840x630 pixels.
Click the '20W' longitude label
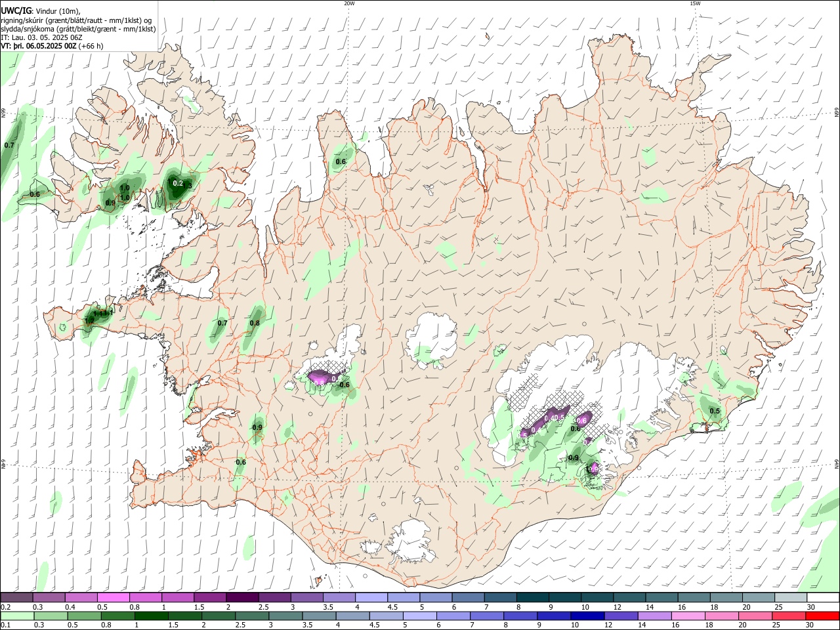pos(349,3)
